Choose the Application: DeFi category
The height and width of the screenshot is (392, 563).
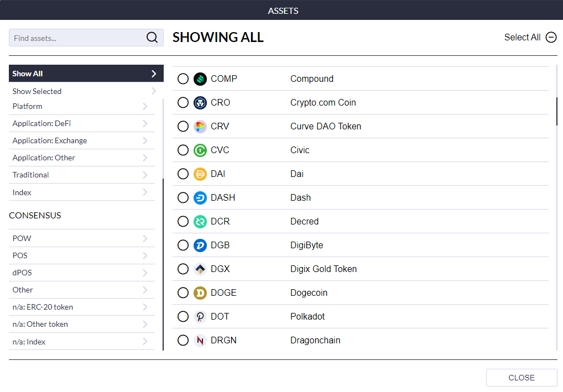tap(82, 123)
